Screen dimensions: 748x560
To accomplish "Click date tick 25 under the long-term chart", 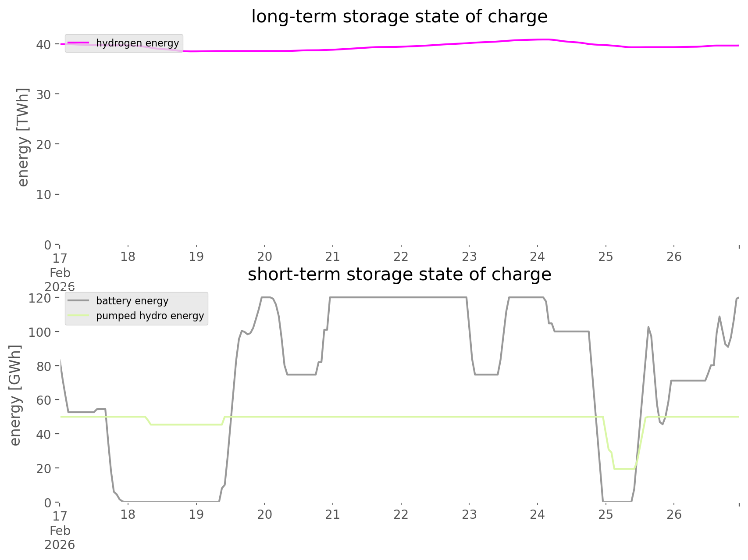I will (x=606, y=257).
